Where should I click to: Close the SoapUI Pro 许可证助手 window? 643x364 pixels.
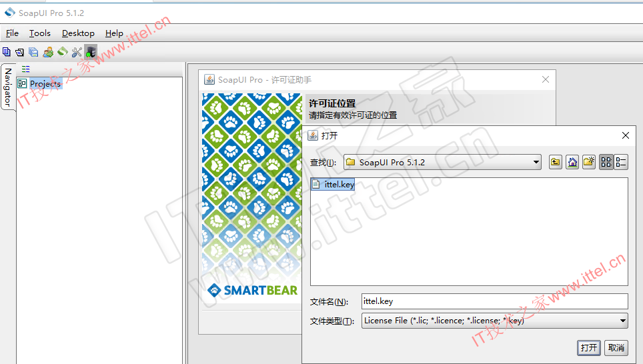546,79
